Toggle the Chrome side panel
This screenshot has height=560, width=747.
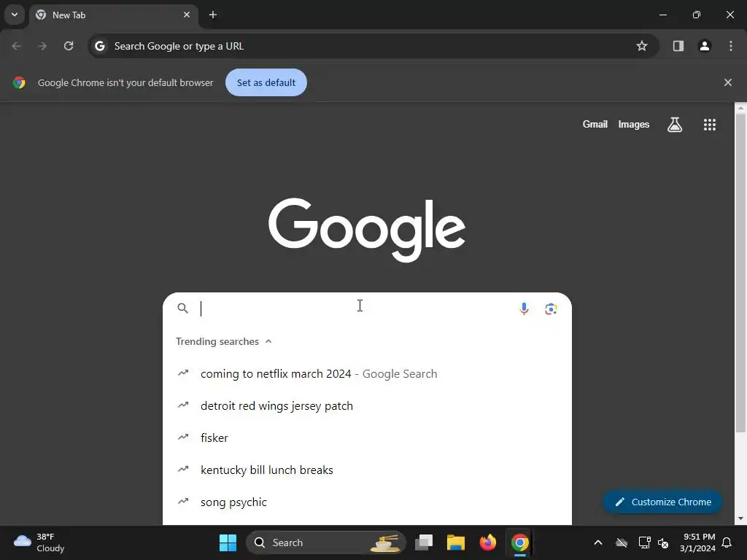pyautogui.click(x=678, y=46)
